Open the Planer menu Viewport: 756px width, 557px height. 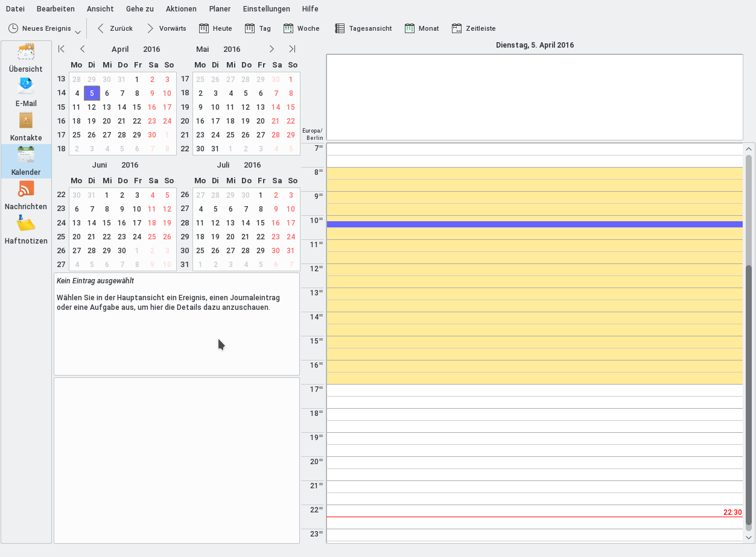220,9
